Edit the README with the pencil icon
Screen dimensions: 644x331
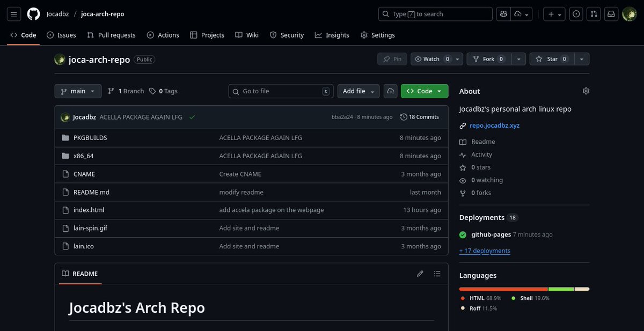coord(420,274)
